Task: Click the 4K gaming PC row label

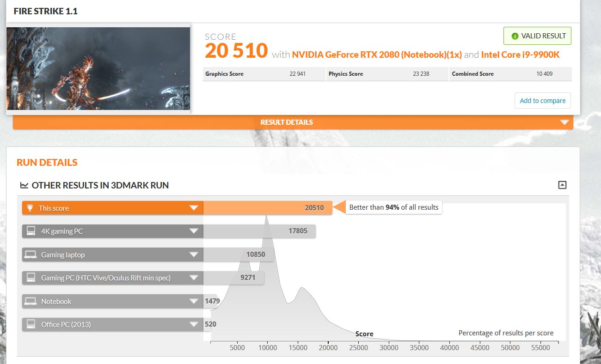Action: 62,231
